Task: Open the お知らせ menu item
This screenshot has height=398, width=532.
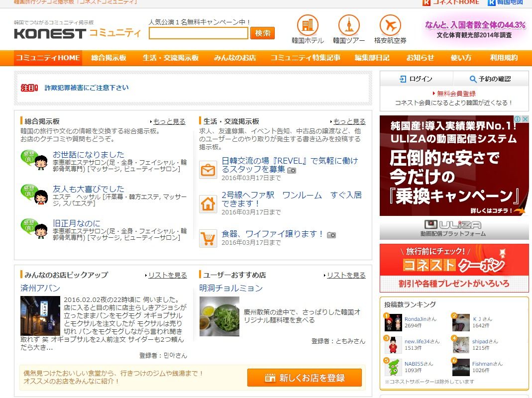Action: [420, 58]
